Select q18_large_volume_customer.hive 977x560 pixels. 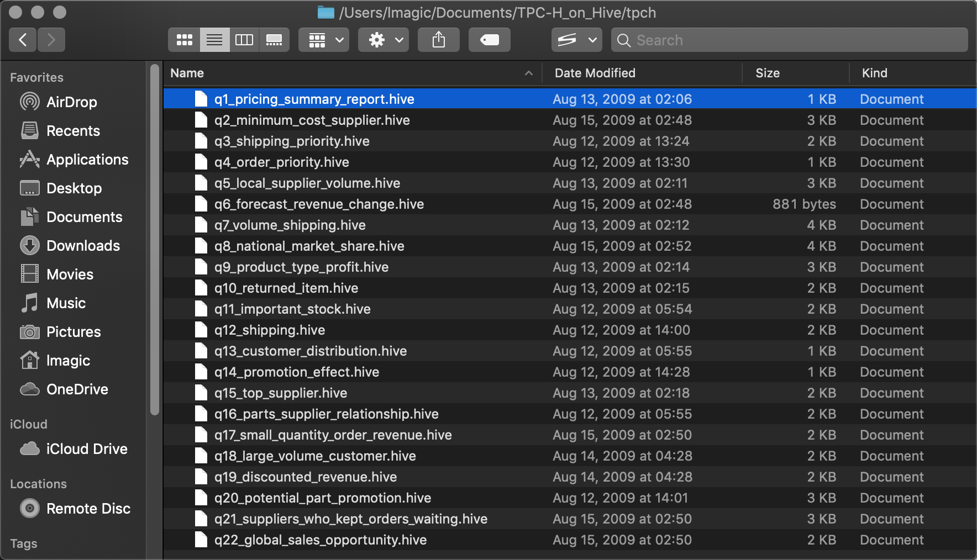click(570, 456)
